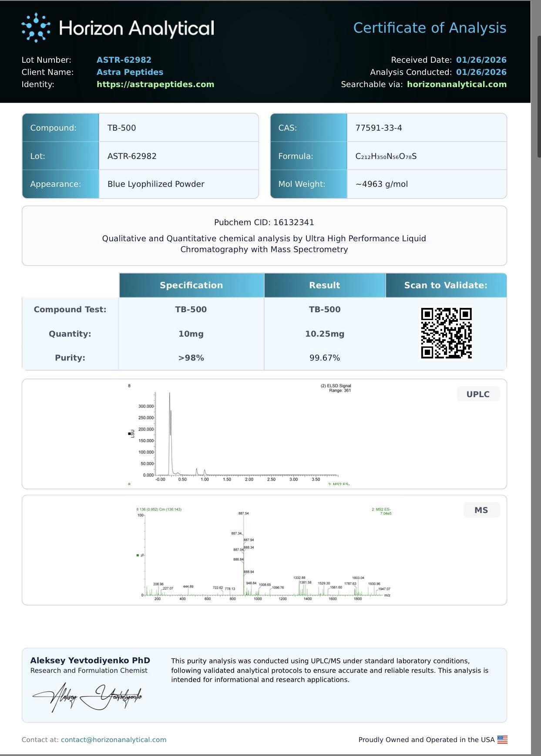The height and width of the screenshot is (756, 541).
Task: Click the Astra Peptides client name
Action: [130, 72]
